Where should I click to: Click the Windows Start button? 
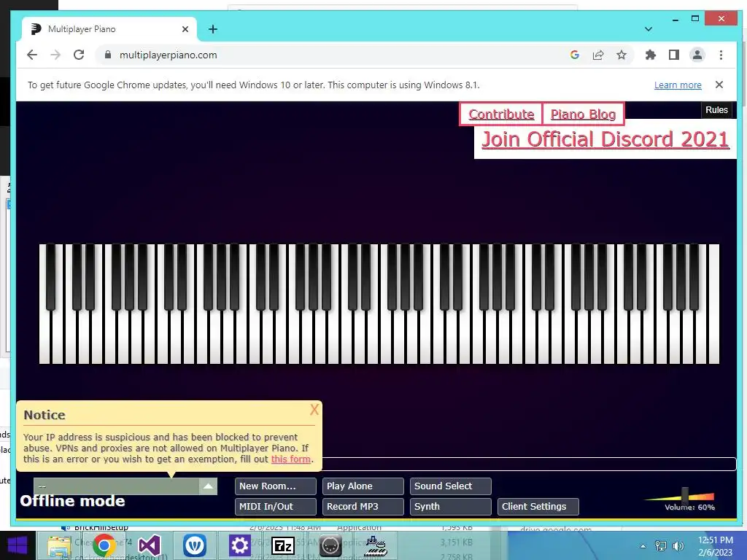(x=18, y=545)
